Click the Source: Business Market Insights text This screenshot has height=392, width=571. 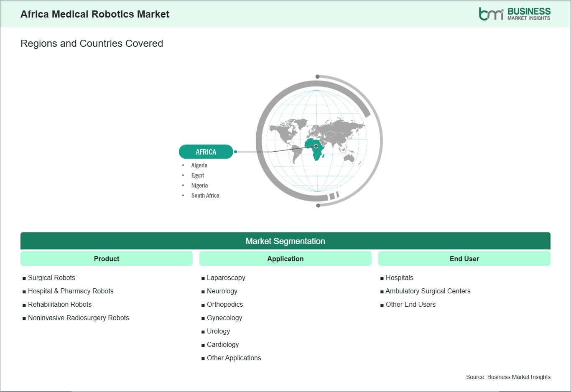point(508,377)
